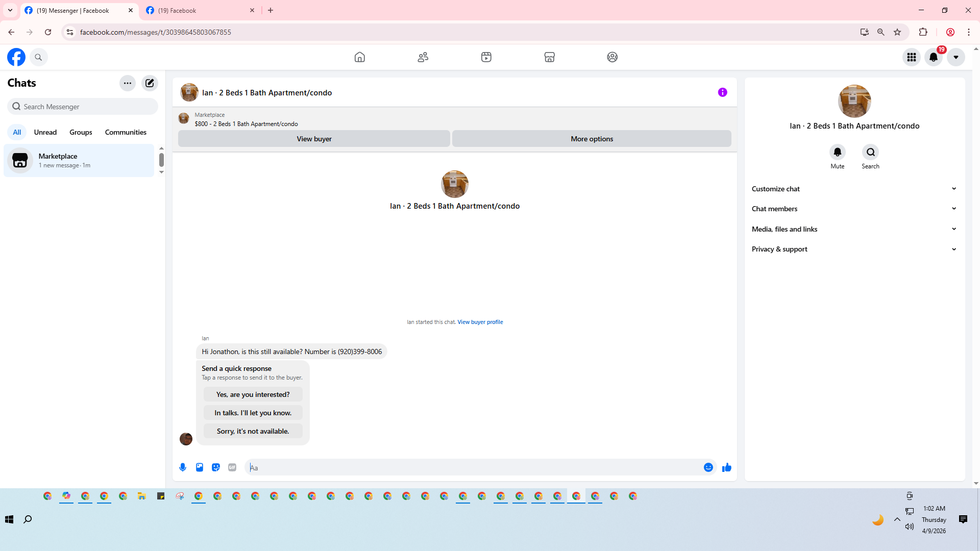This screenshot has width=980, height=551.
Task: Attach a photo using the image icon
Action: pyautogui.click(x=200, y=467)
